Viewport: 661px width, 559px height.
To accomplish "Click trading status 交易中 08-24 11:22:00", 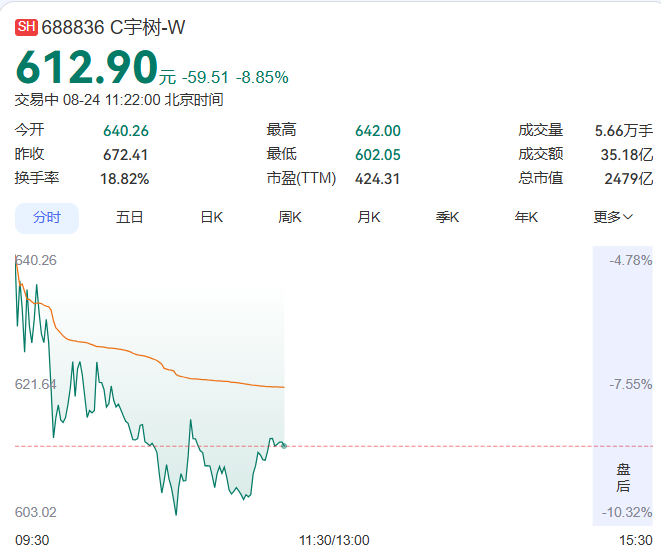I will [x=88, y=100].
